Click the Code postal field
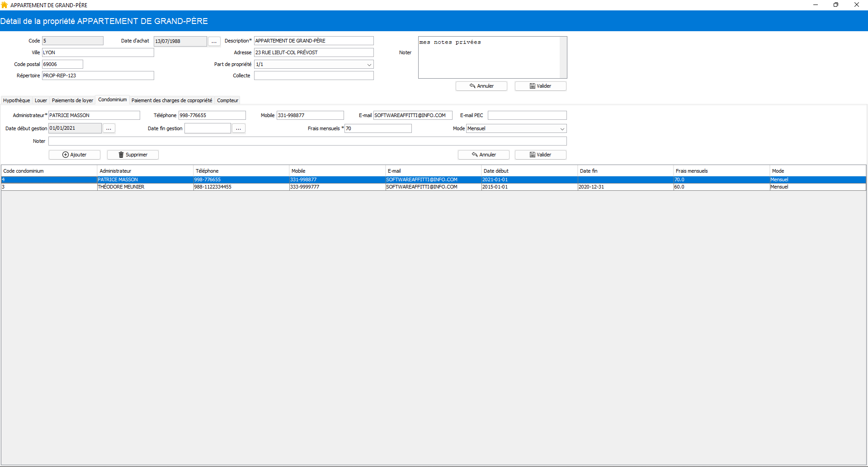This screenshot has width=868, height=467. point(62,64)
